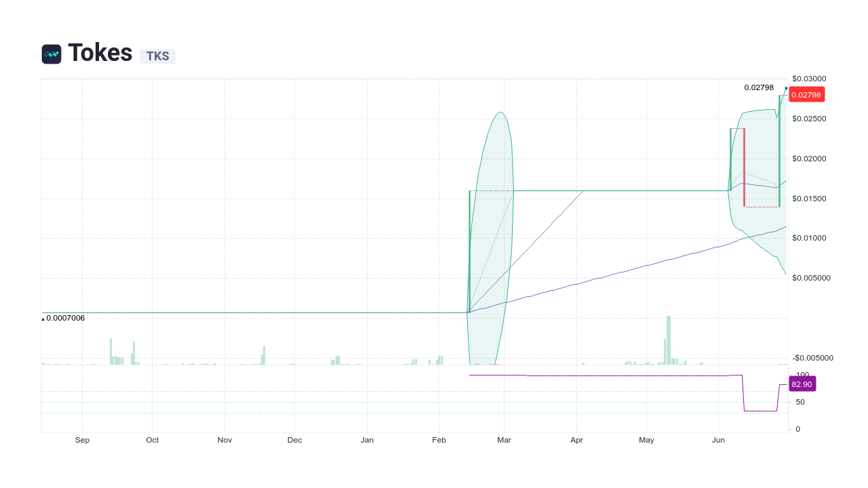Image resolution: width=868 pixels, height=488 pixels.
Task: Click the Nov date axis label
Action: pyautogui.click(x=224, y=440)
